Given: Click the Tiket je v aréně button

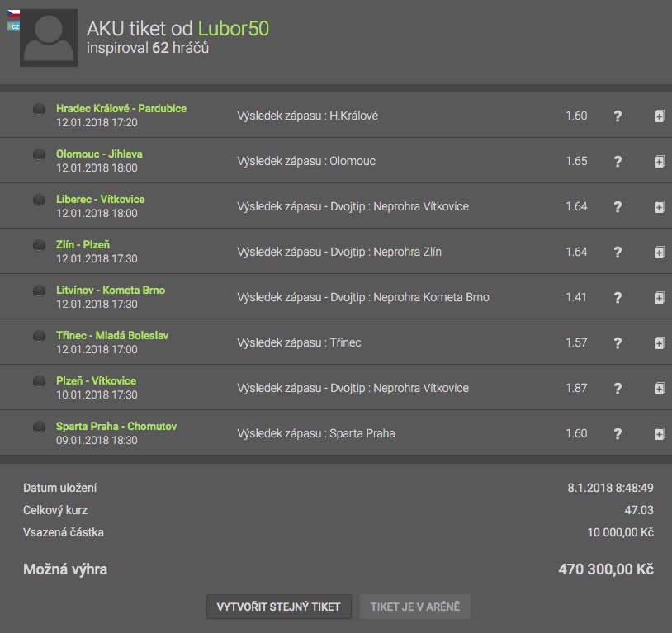Looking at the screenshot, I should tap(414, 607).
